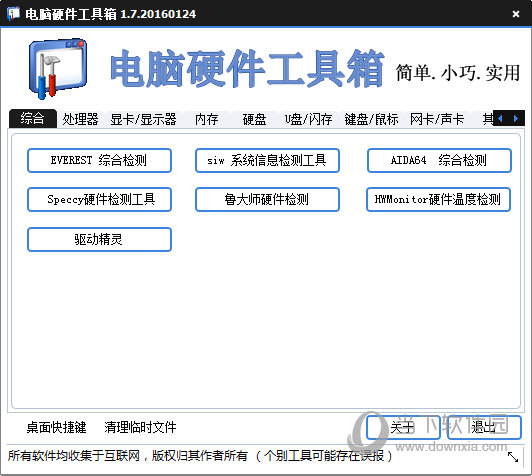
Task: Launch AIDA64 综合检测
Action: point(439,160)
